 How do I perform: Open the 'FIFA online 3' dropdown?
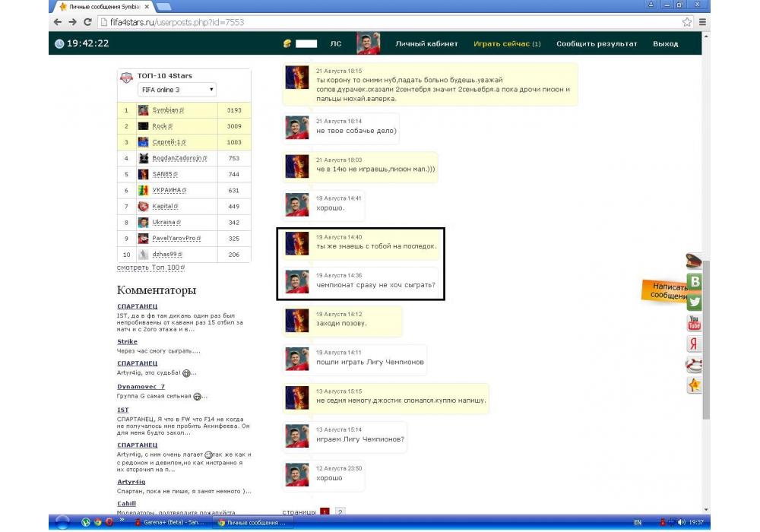[x=177, y=90]
